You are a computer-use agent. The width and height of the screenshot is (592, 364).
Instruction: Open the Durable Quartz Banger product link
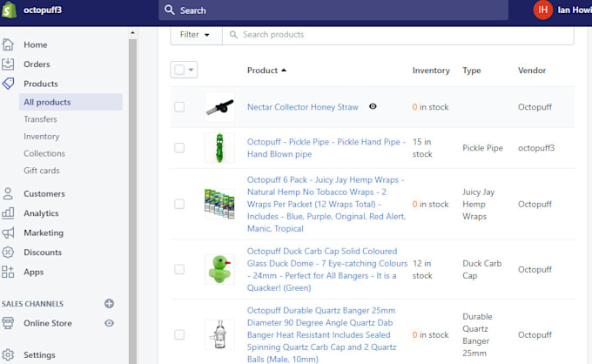coord(321,334)
